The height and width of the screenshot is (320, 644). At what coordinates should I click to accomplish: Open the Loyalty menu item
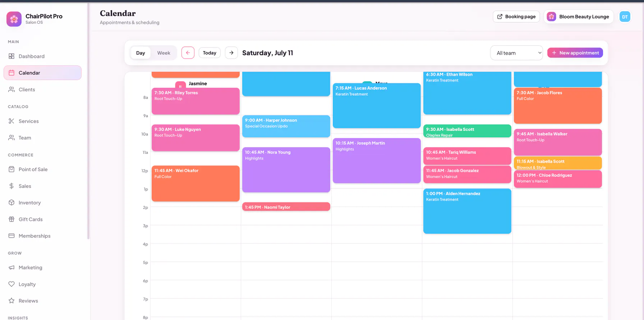(42, 284)
